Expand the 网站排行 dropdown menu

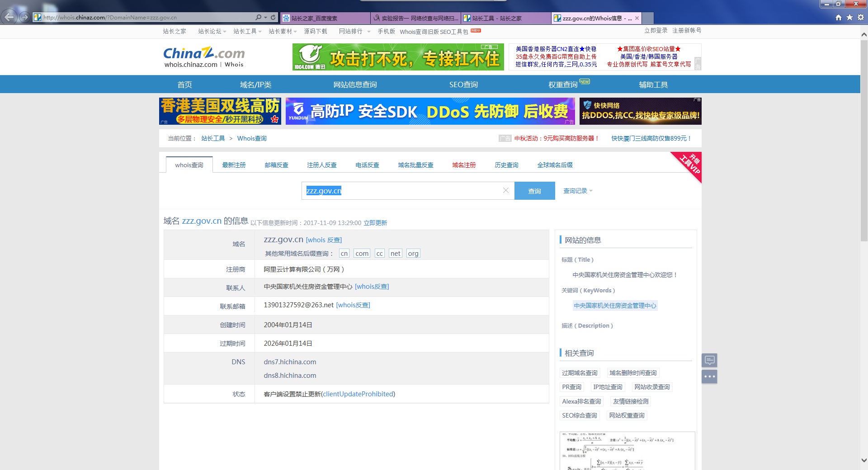click(355, 31)
